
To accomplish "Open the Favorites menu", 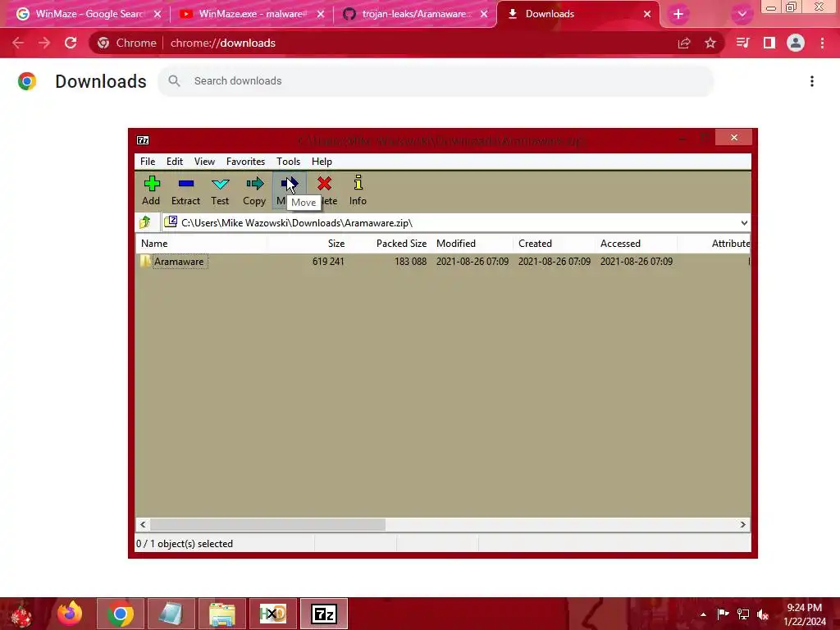I will (x=245, y=162).
